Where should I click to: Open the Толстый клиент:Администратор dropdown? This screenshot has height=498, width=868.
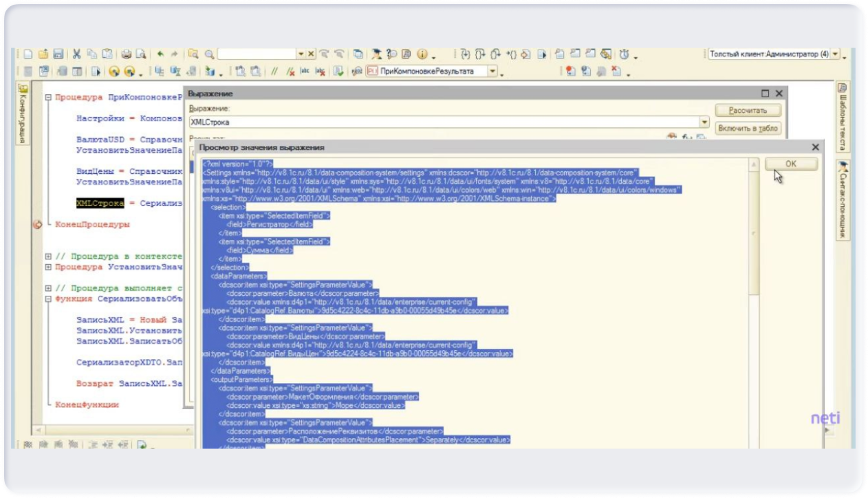pos(835,54)
